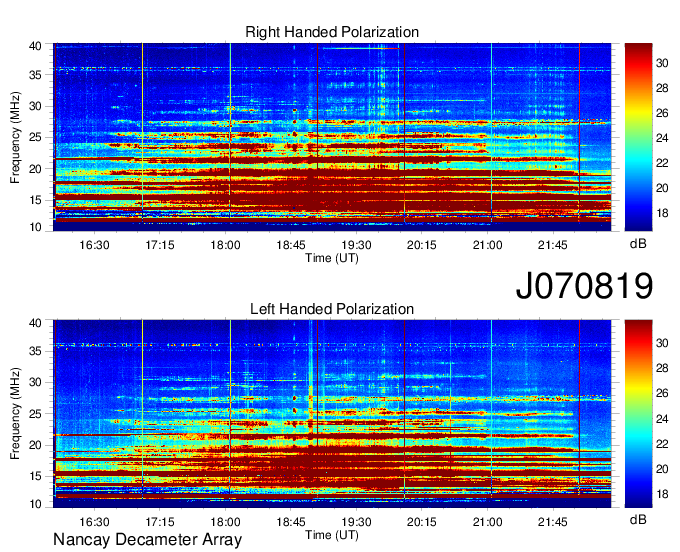The image size is (680, 552).
Task: Click the "10" frequency tick of Right Handed plot
Action: click(x=35, y=227)
